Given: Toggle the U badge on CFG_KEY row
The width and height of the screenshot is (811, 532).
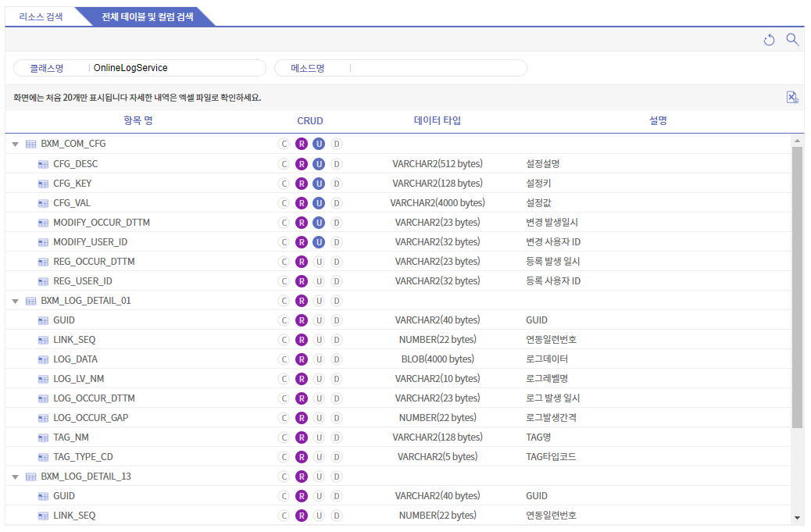Looking at the screenshot, I should coord(319,184).
